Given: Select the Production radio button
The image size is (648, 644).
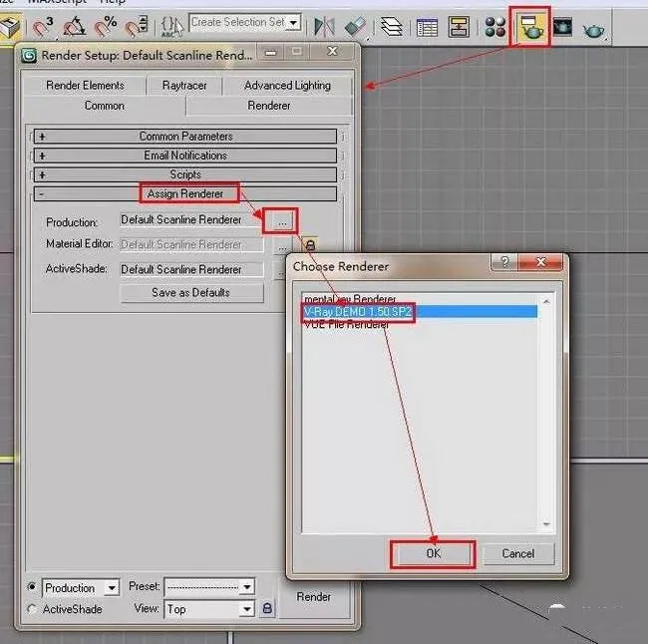Looking at the screenshot, I should pos(32,586).
